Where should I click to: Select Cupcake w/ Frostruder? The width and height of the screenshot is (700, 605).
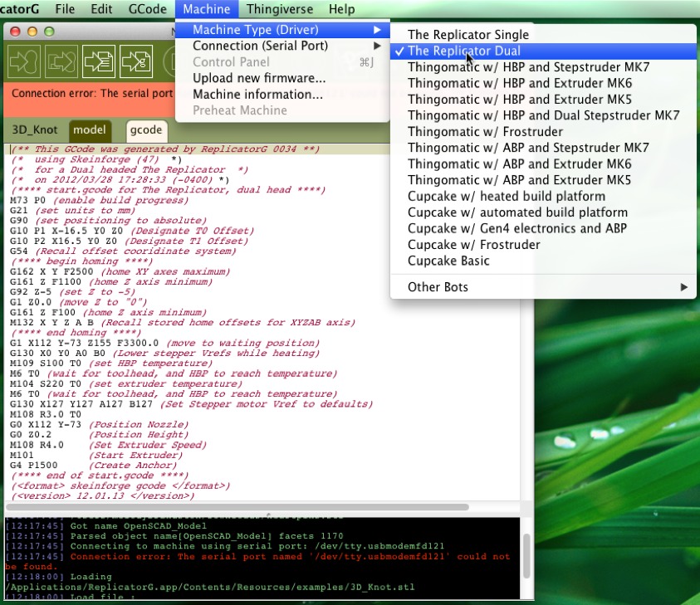coord(543,245)
